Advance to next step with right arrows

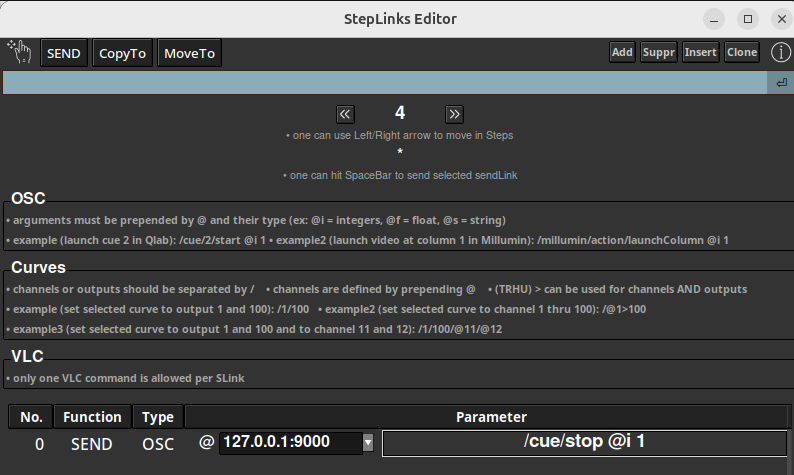click(x=454, y=113)
